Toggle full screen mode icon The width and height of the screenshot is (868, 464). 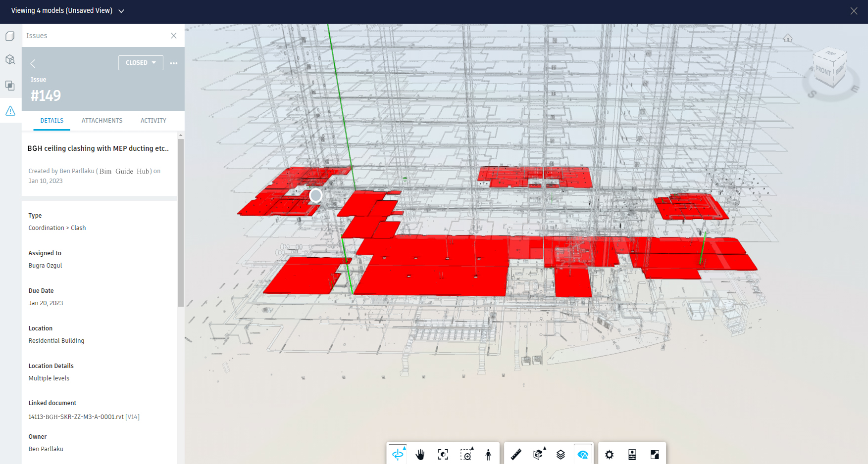click(655, 454)
